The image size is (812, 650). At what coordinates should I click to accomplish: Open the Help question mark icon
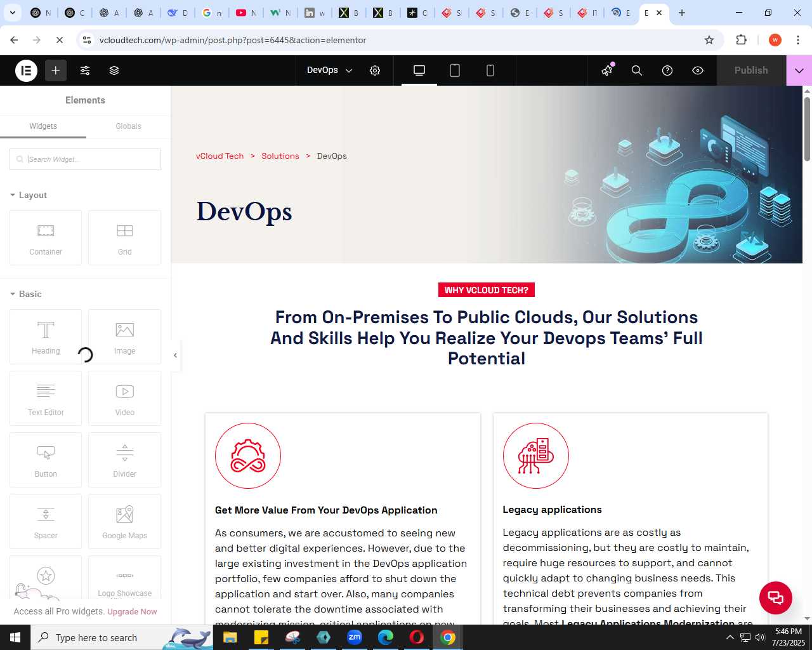pos(667,70)
